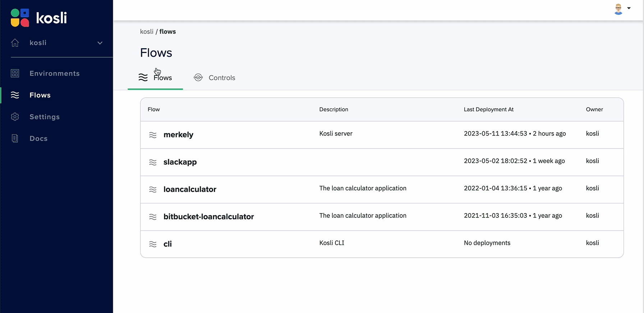Click the Kosli logo in the sidebar

coord(39,18)
